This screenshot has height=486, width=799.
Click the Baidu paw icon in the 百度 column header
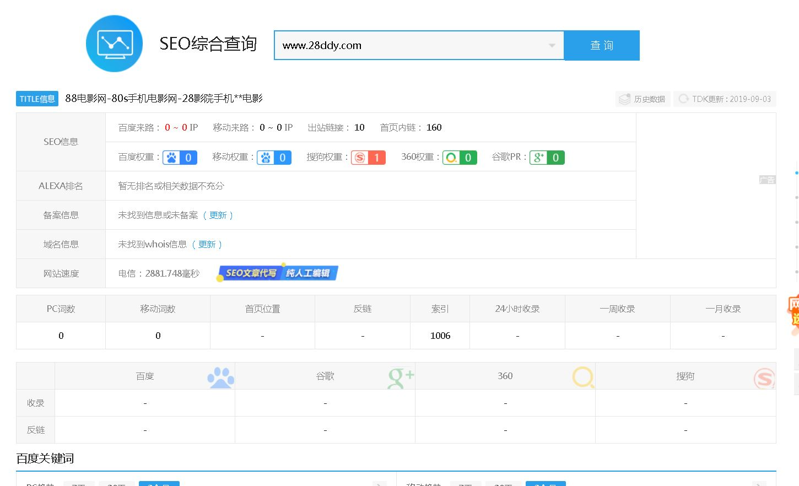[x=221, y=377]
